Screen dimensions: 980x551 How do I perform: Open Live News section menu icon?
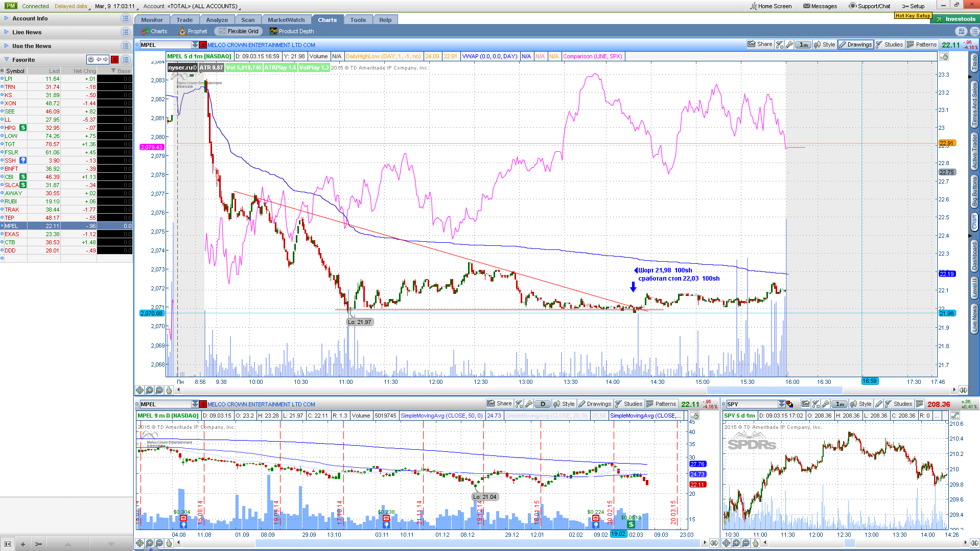126,32
